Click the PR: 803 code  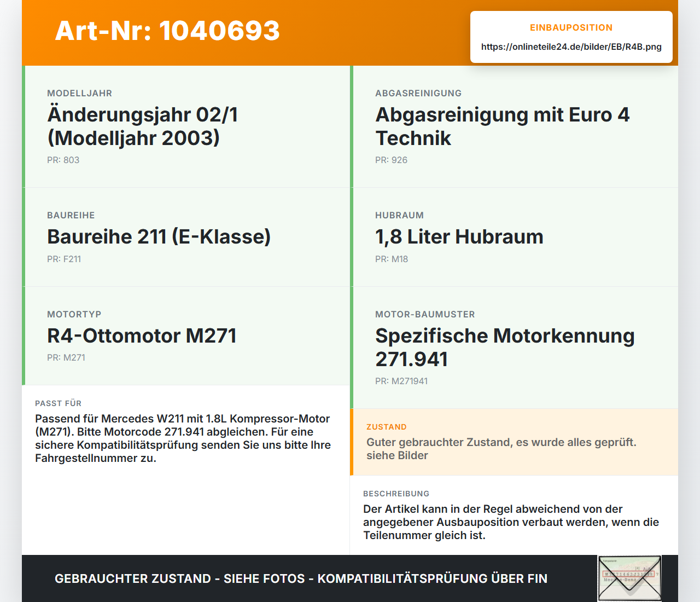[x=63, y=160]
